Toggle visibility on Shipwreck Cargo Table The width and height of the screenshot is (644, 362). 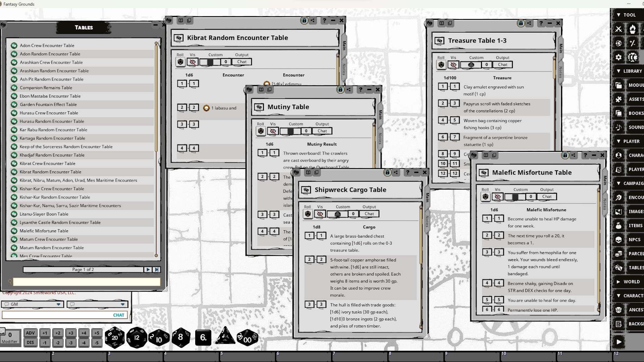click(x=320, y=214)
